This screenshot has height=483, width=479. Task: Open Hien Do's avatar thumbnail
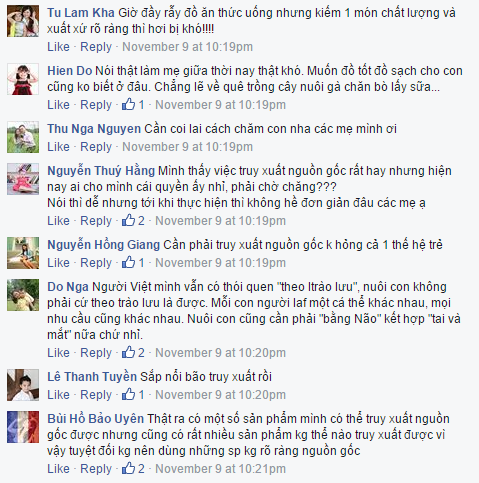click(23, 79)
